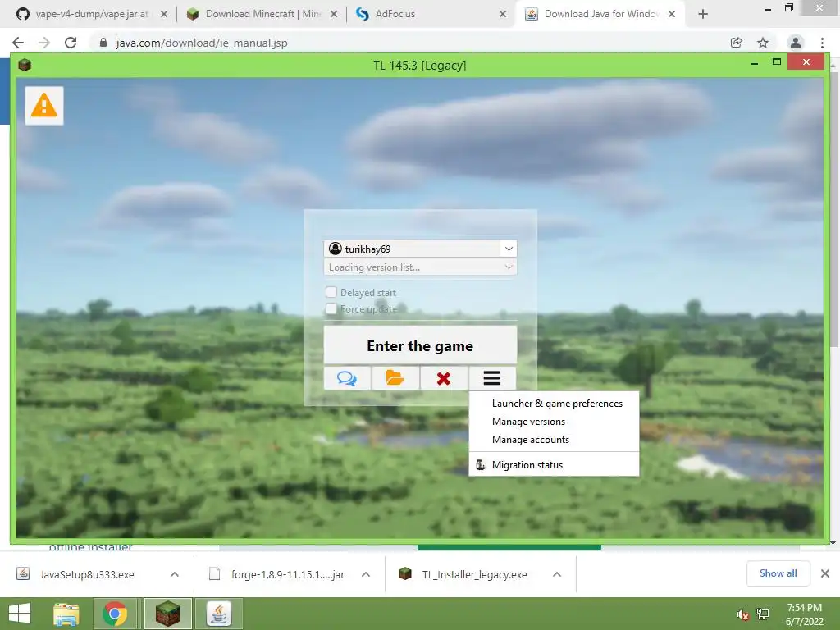Screen dimensions: 840x630
Task: Open Chrome three-dot menu
Action: tap(822, 43)
